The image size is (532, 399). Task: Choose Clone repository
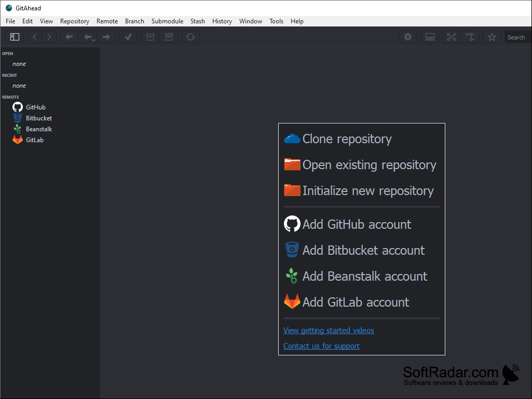pyautogui.click(x=347, y=139)
